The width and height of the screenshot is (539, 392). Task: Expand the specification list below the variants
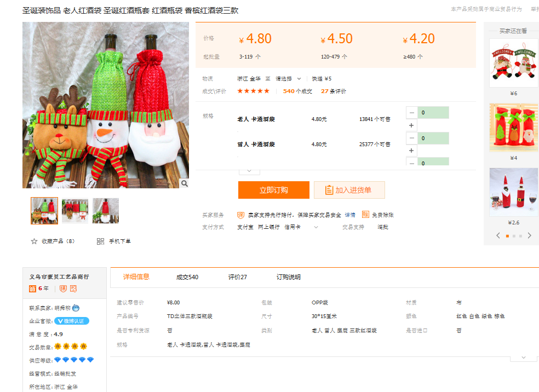pos(249,171)
